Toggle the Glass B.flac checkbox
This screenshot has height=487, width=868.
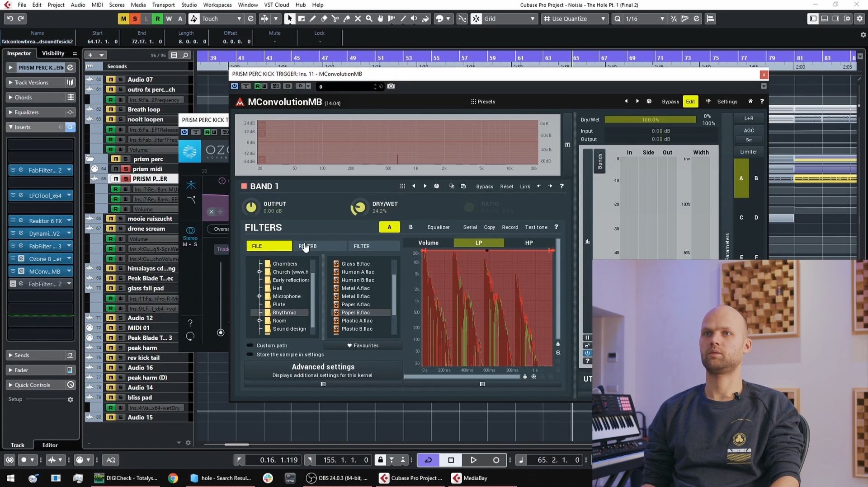click(336, 264)
